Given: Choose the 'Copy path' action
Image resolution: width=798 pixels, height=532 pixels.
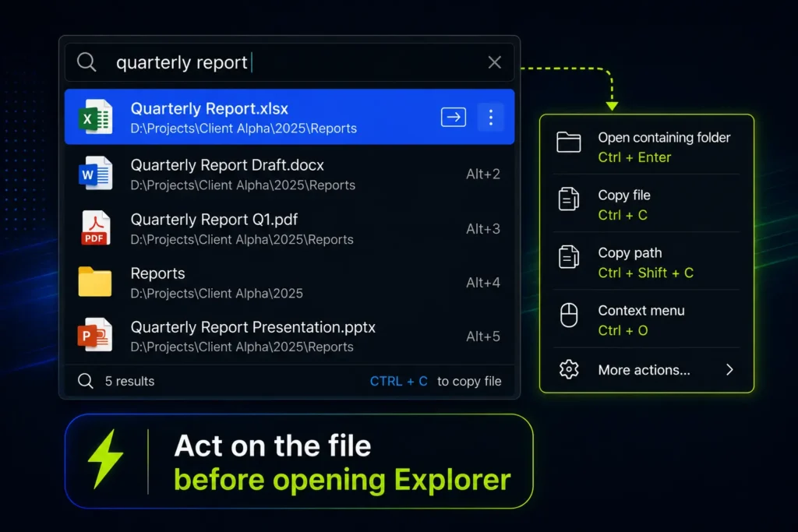Looking at the screenshot, I should coord(646,262).
